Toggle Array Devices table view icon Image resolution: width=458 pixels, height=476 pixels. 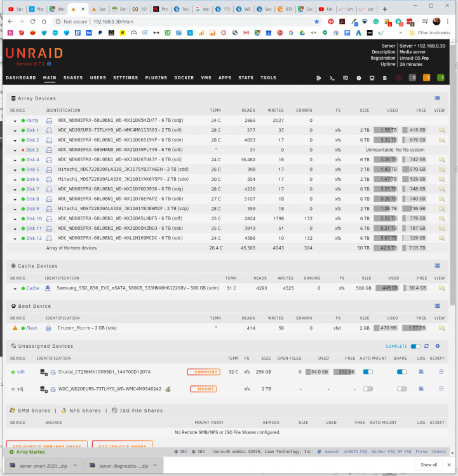437,98
